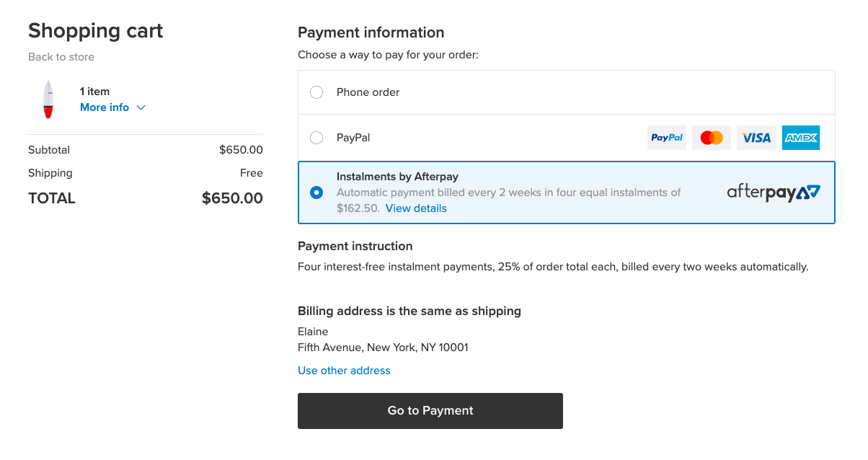Click the 1 item cart label
This screenshot has width=868, height=460.
click(94, 92)
